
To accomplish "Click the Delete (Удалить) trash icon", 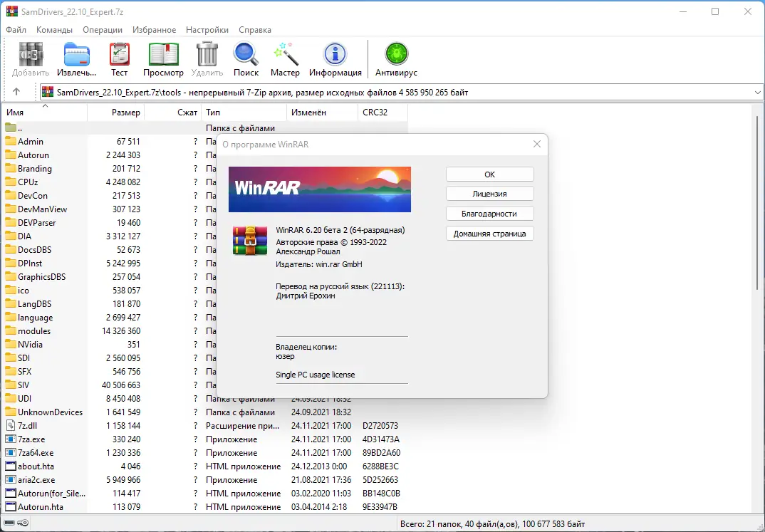I will click(207, 54).
